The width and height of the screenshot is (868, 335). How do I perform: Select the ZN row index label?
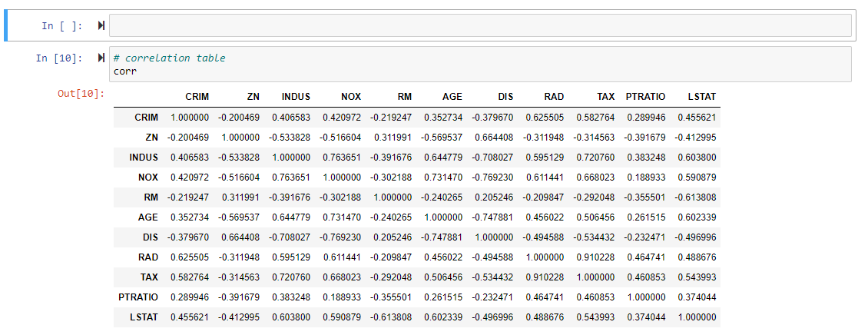pyautogui.click(x=151, y=138)
